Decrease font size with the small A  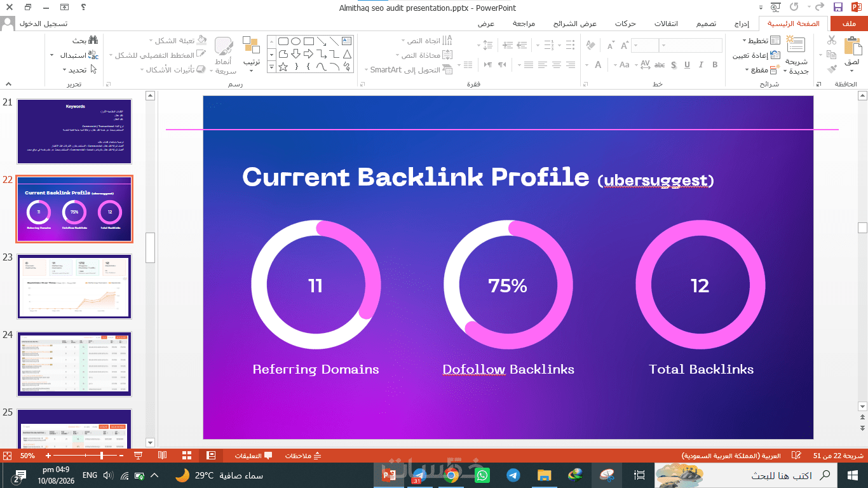point(611,46)
